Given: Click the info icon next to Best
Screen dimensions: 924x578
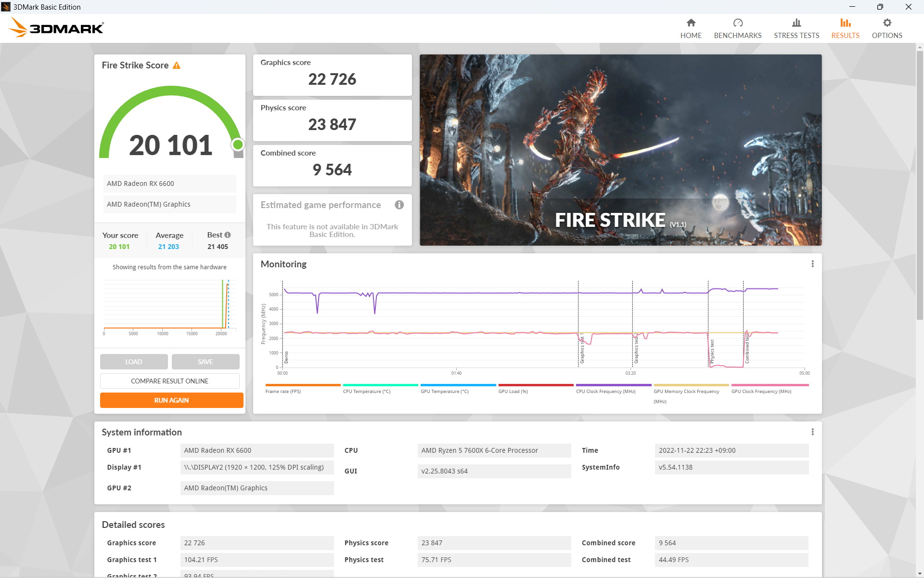Looking at the screenshot, I should [x=228, y=235].
